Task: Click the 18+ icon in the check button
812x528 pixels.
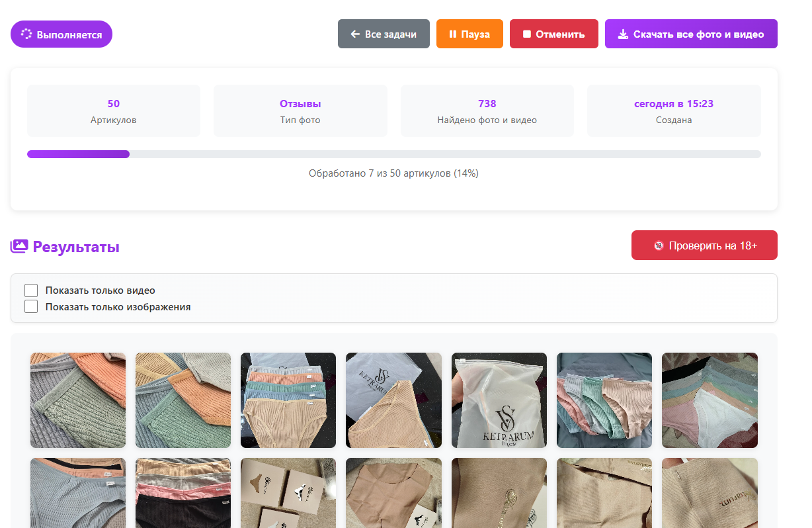Action: (659, 245)
